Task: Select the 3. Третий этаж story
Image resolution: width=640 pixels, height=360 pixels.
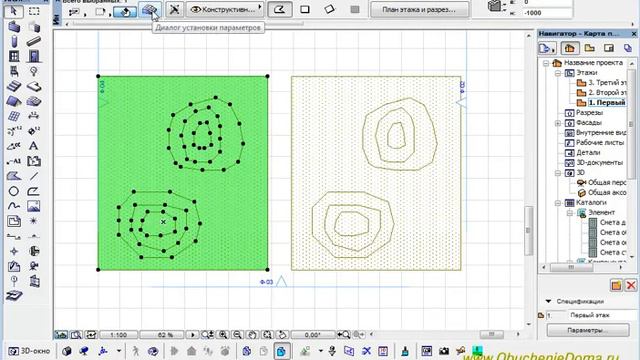Action: 602,83
